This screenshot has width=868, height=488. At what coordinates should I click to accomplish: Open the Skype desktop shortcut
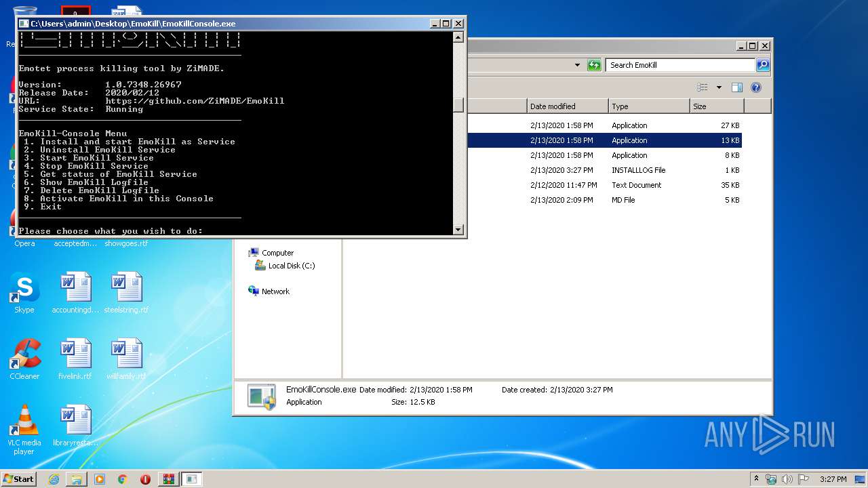(24, 293)
